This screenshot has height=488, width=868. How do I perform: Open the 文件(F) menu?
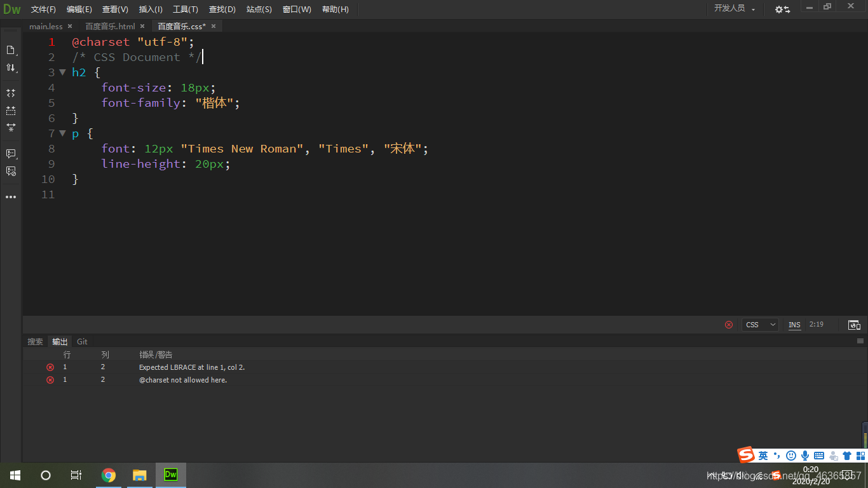pos(43,10)
